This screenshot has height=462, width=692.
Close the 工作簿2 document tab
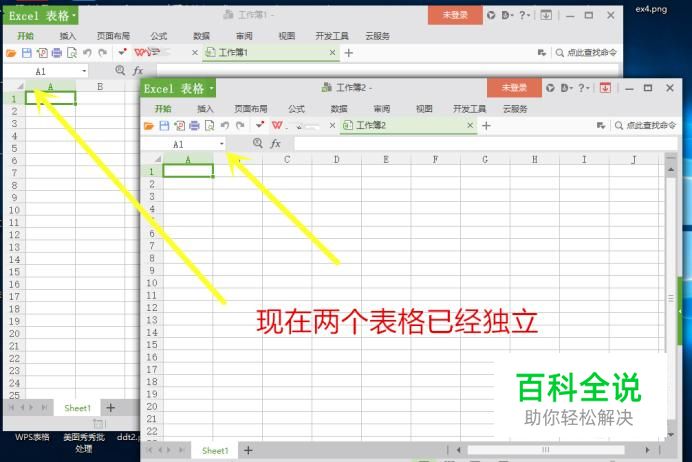(470, 126)
